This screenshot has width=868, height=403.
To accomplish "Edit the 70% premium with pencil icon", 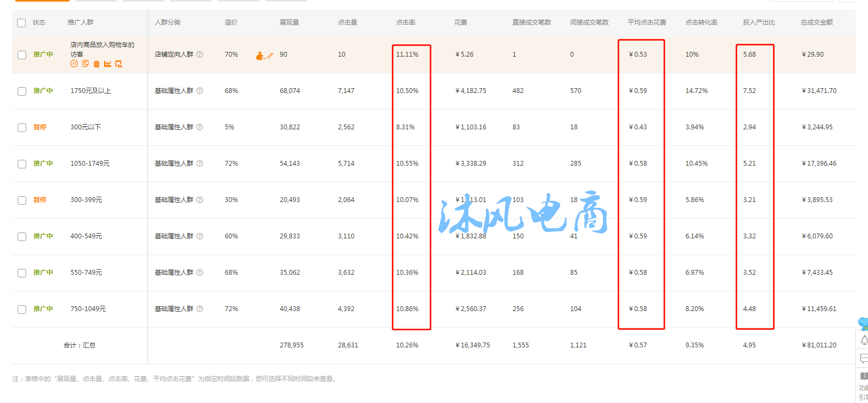I will click(270, 55).
